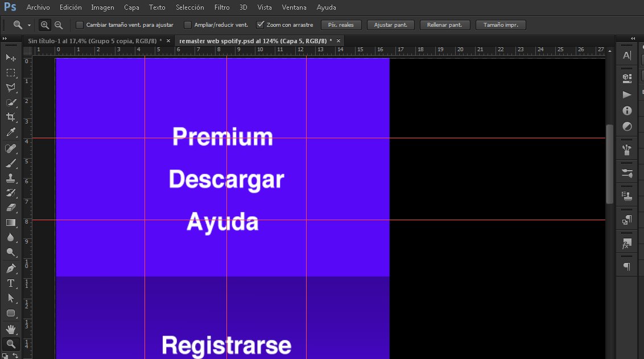
Task: Open the Texto menu
Action: point(157,7)
